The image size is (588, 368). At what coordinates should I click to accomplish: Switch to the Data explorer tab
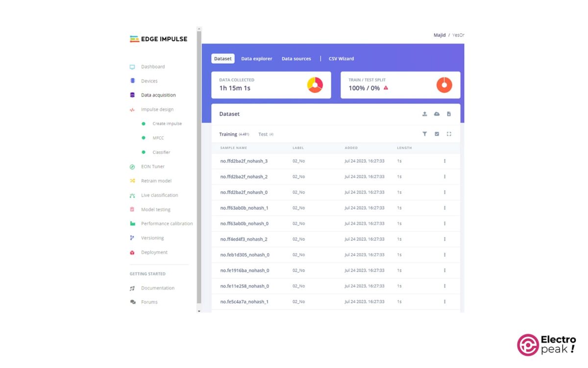tap(256, 59)
